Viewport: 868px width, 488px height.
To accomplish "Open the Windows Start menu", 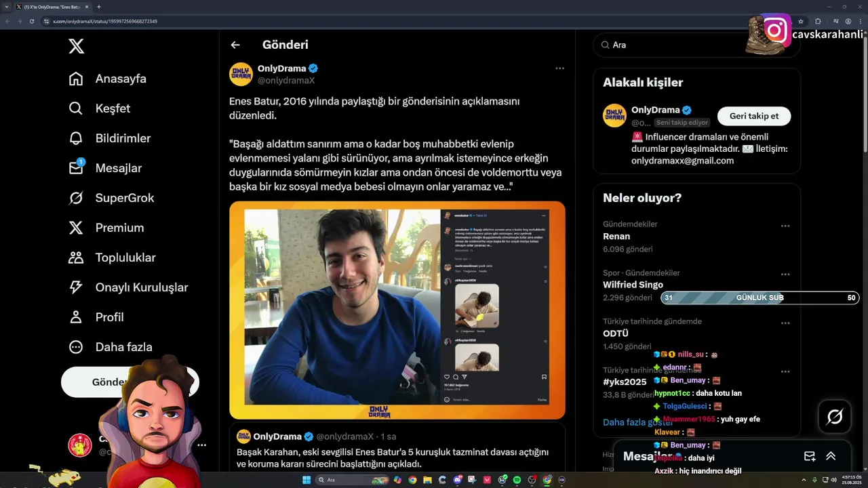I will [307, 480].
